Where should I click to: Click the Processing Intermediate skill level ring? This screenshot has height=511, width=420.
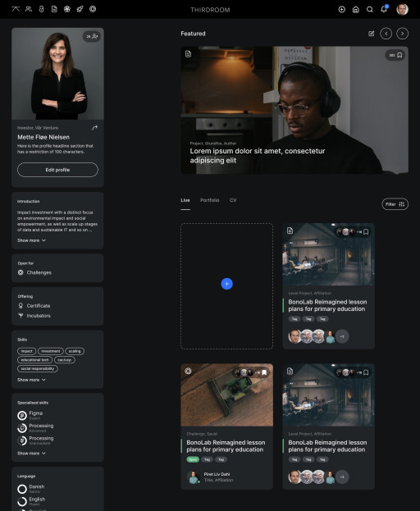point(22,440)
